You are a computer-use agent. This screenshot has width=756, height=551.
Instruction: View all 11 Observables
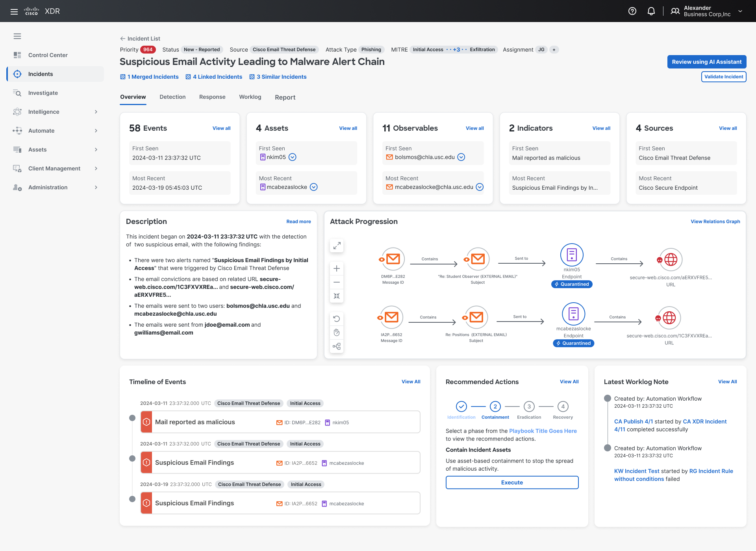[x=475, y=128]
